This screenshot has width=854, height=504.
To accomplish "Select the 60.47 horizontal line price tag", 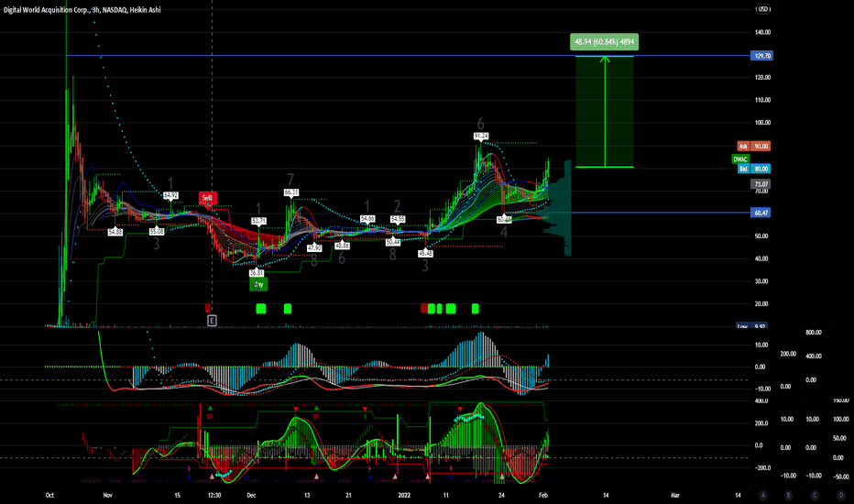I will point(761,213).
